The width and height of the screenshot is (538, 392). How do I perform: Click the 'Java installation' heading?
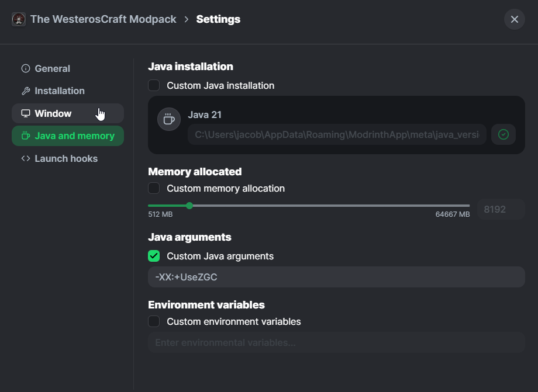(x=191, y=67)
